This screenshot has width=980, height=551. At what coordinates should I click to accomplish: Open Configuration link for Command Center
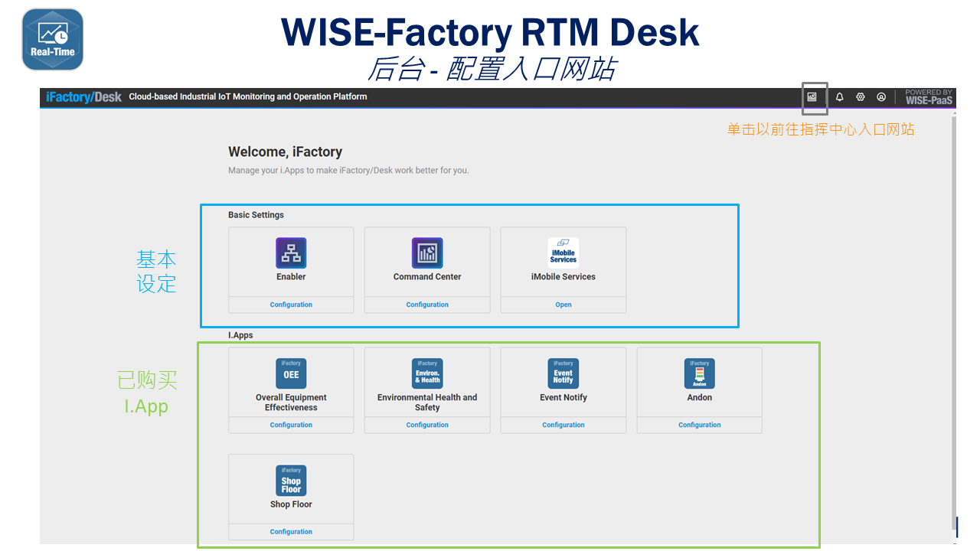tap(427, 305)
